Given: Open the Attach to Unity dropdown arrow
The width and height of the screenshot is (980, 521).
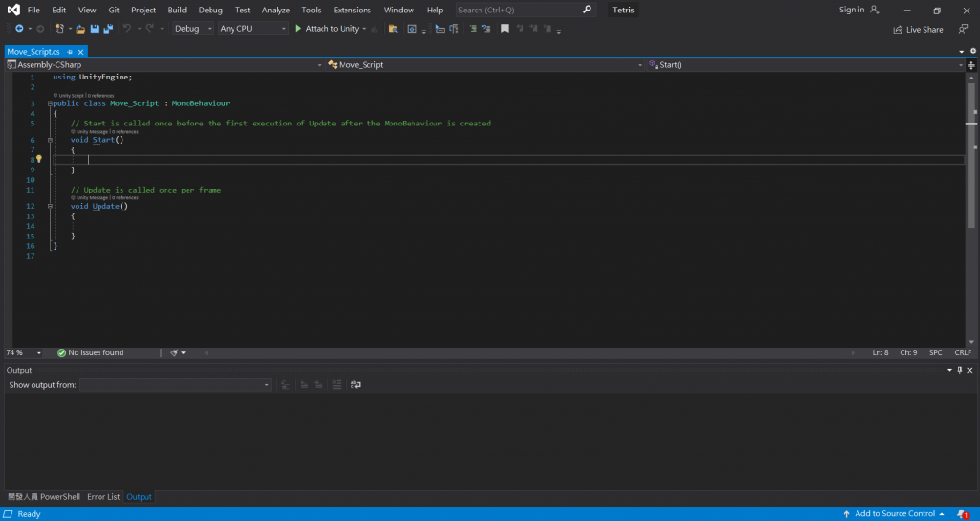Looking at the screenshot, I should pyautogui.click(x=364, y=29).
